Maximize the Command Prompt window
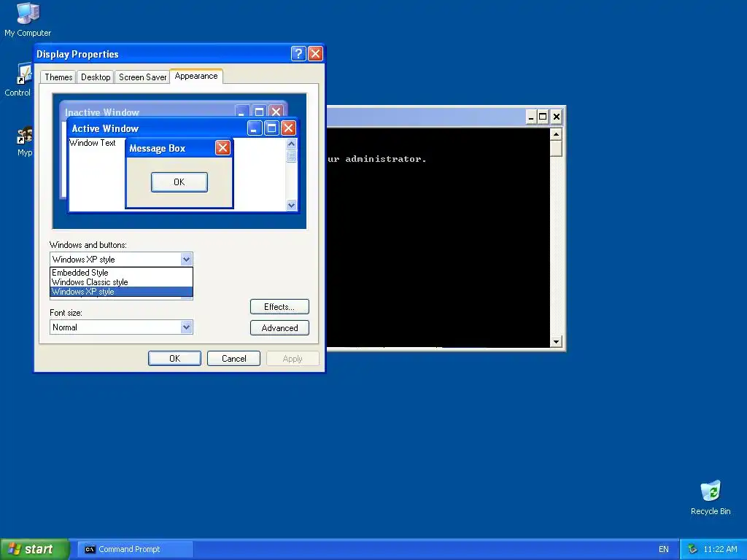Viewport: 747px width, 560px height. click(x=543, y=117)
